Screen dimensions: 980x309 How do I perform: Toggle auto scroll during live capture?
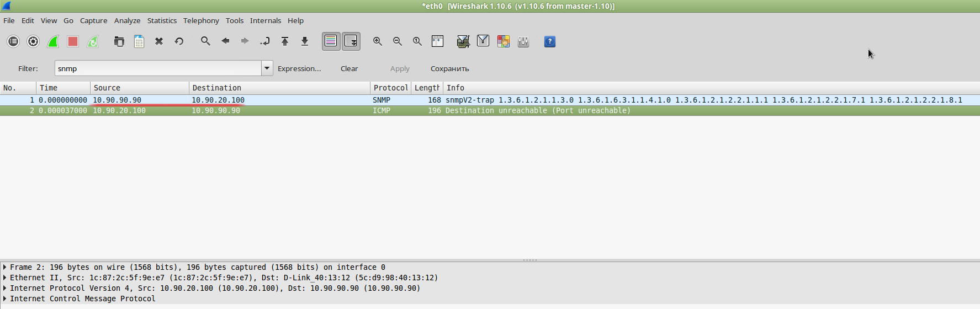click(351, 41)
